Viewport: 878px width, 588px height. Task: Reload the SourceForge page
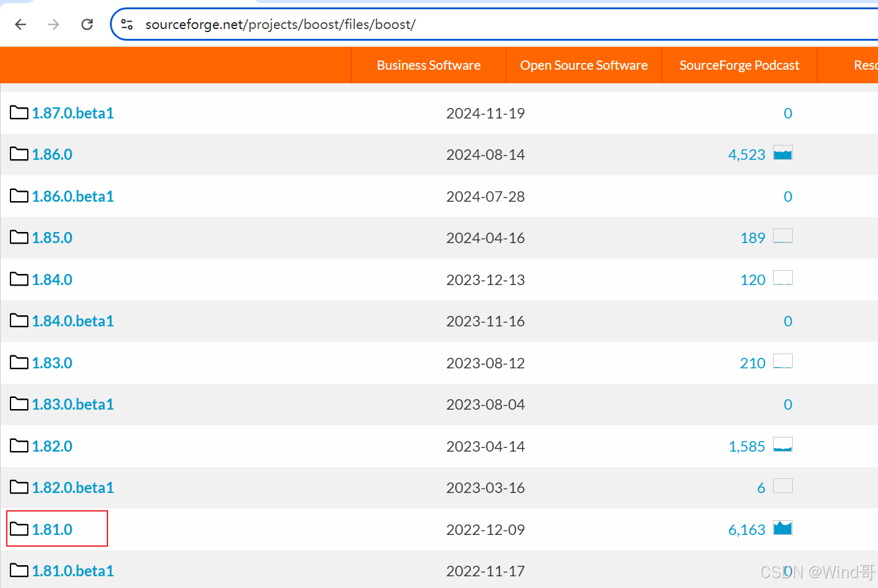(87, 24)
